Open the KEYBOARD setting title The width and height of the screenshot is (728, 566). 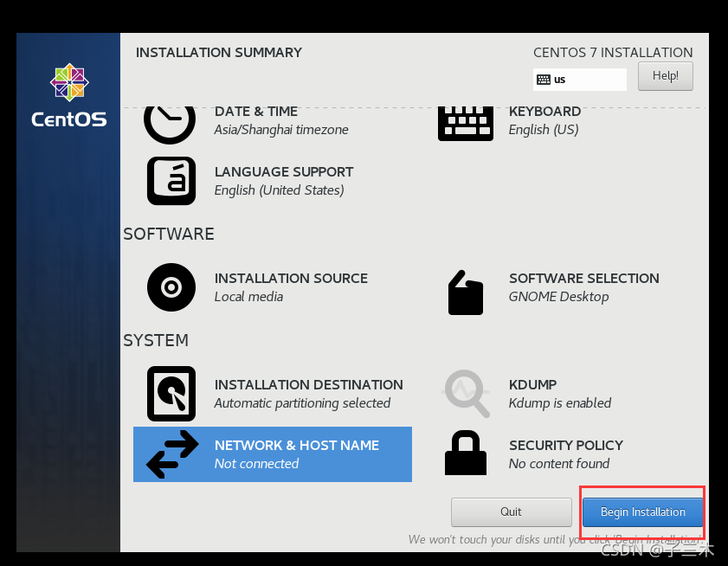tap(544, 112)
